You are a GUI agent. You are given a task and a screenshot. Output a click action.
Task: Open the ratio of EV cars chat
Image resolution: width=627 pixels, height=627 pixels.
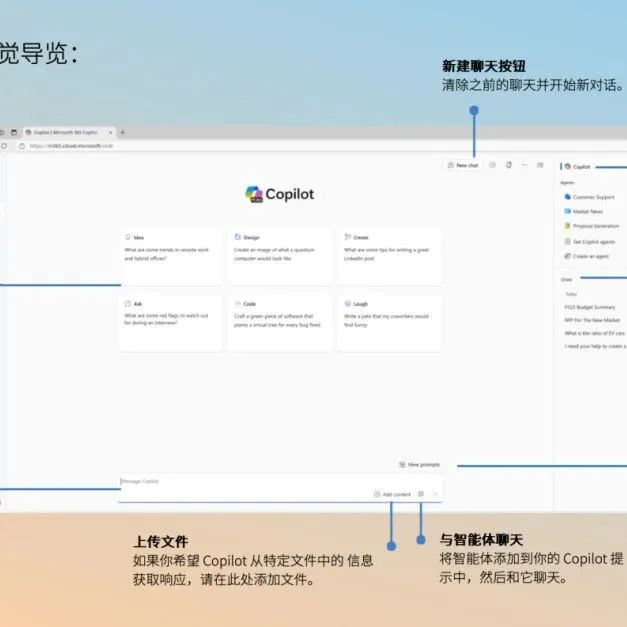595,333
